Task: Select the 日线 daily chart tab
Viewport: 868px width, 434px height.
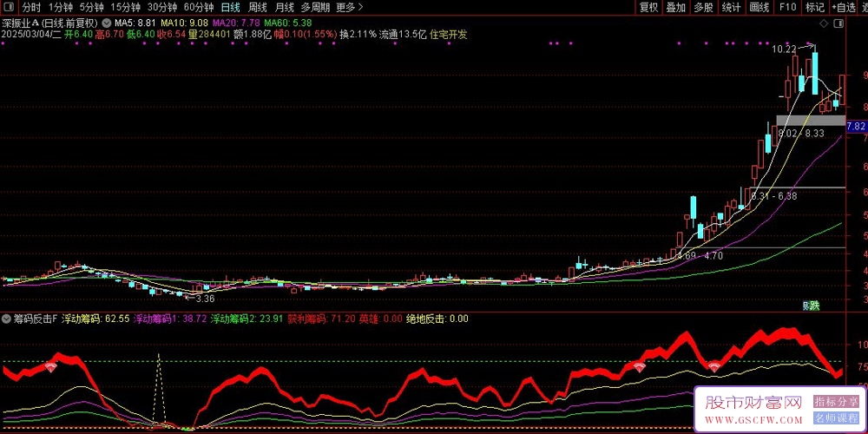Action: [230, 7]
